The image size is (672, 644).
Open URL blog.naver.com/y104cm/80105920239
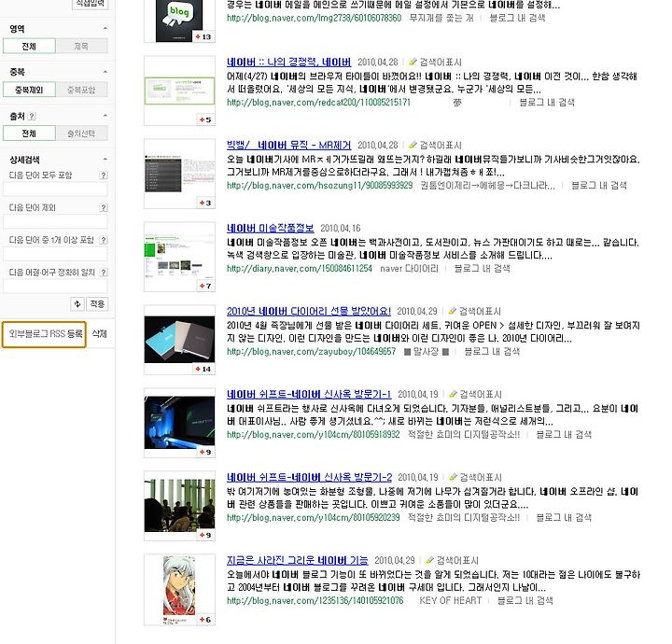[314, 518]
